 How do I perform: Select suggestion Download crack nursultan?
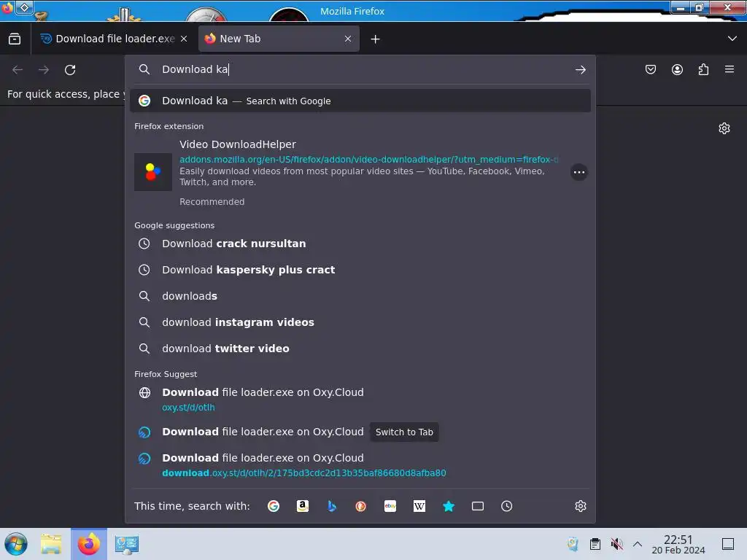360,244
